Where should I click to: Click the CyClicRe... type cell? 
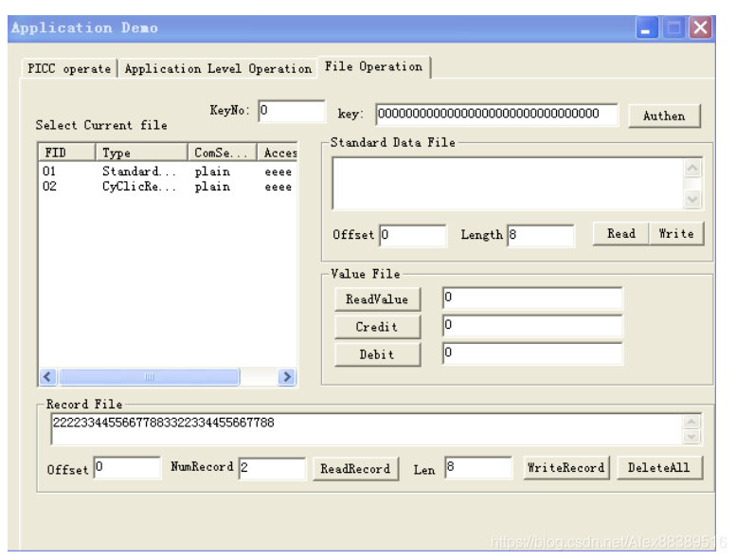(139, 187)
